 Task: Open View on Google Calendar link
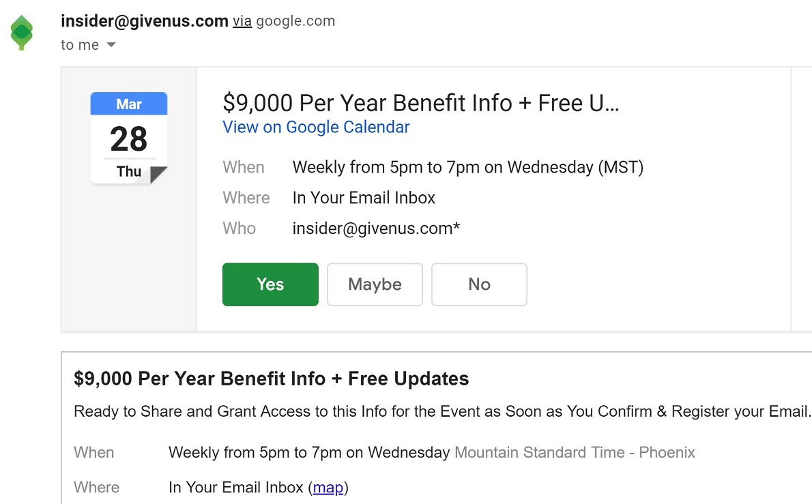316,128
